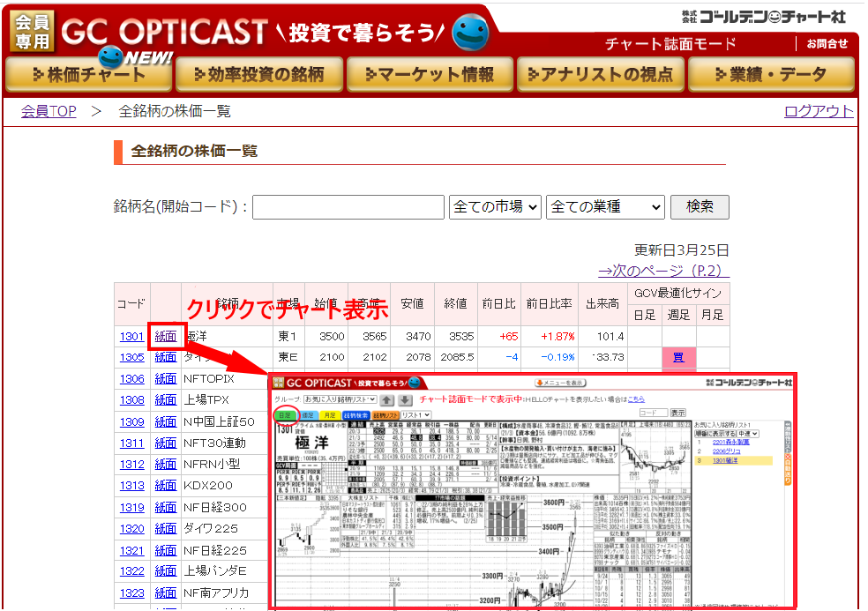The width and height of the screenshot is (868, 611).
Task: Select the 週足 tab in the chart preview
Action: (x=308, y=415)
